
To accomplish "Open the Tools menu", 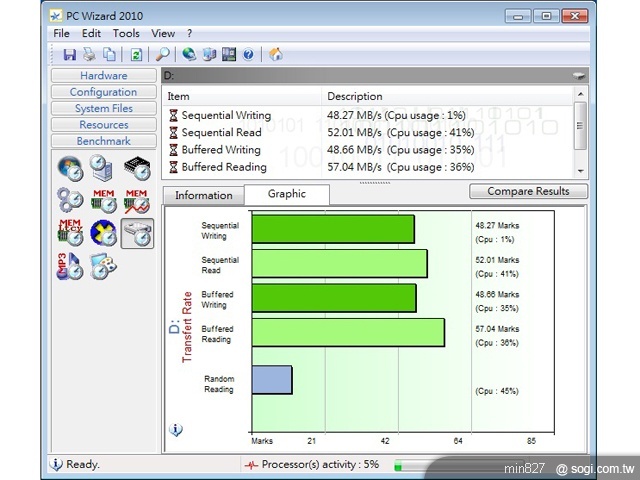I will pos(126,33).
